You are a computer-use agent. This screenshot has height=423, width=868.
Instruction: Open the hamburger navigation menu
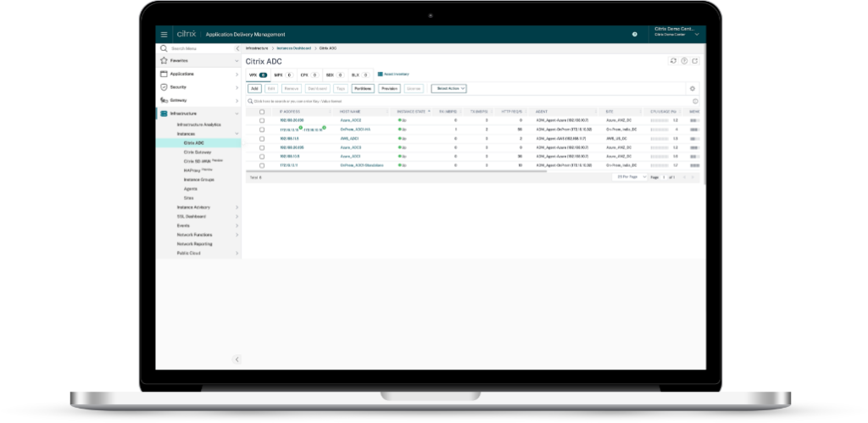[x=164, y=34]
